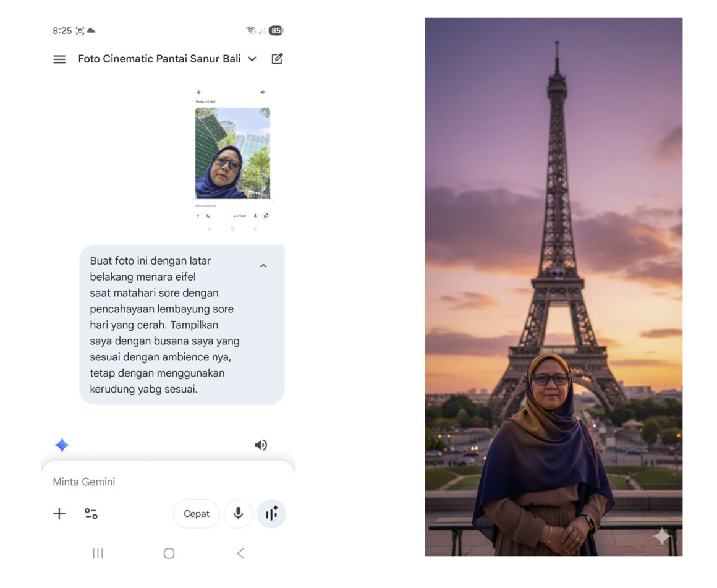Viewport: 717px width, 588px height.
Task: Tap the Android back arrow
Action: point(240,553)
